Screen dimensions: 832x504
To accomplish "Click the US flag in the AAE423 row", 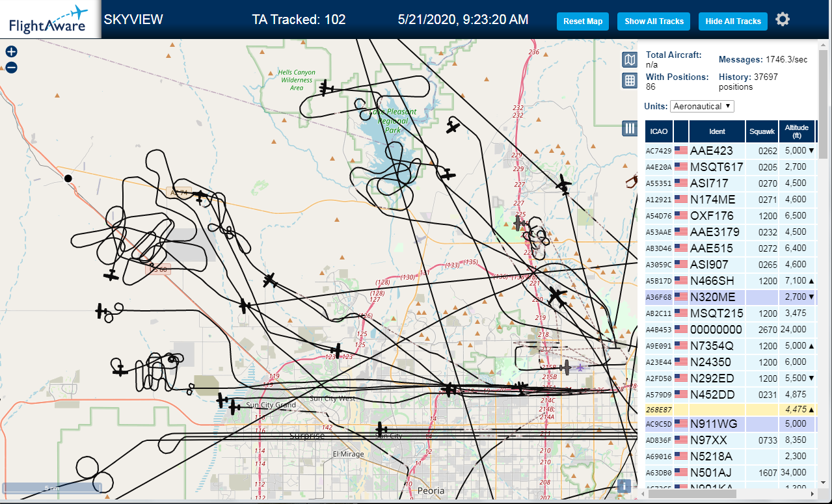I will [681, 150].
